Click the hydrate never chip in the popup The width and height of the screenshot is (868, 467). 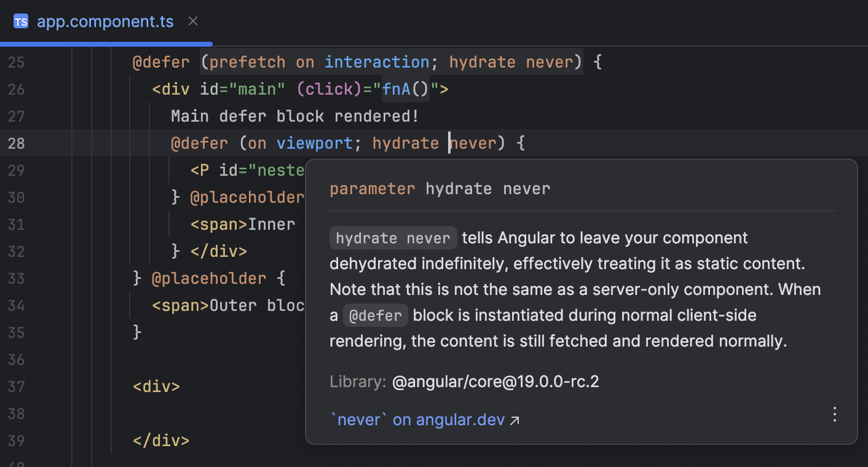pyautogui.click(x=393, y=238)
